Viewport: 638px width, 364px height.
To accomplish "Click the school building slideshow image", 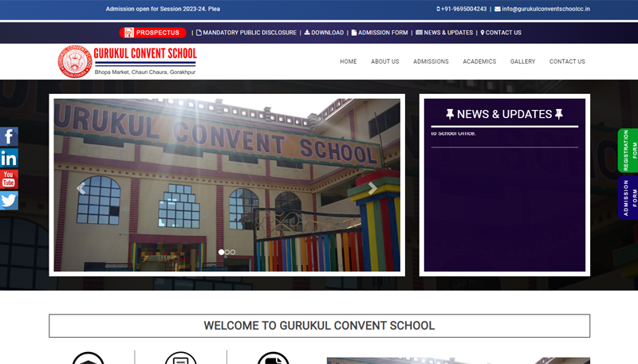I will pos(227,185).
